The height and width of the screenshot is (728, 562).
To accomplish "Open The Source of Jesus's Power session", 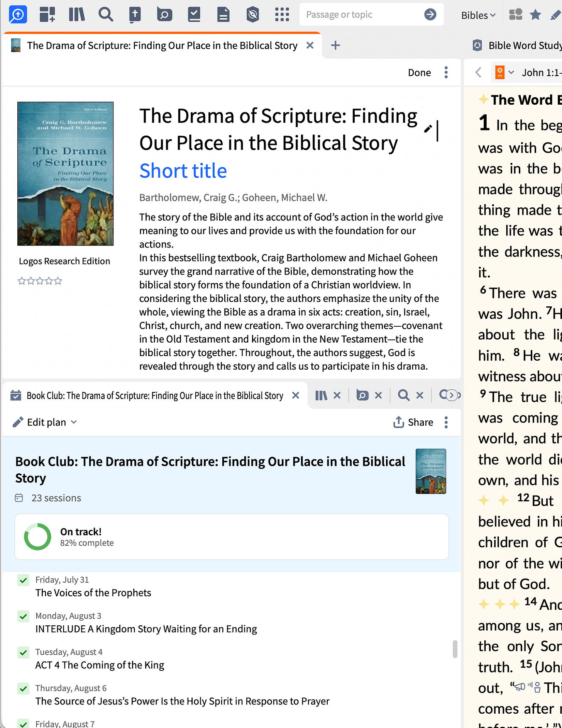I will tap(183, 701).
